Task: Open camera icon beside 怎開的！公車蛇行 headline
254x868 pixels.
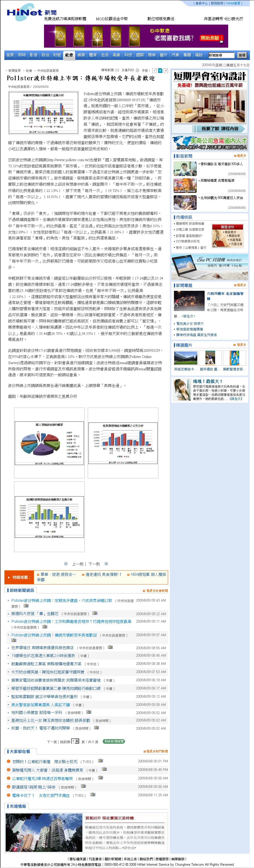Action: click(x=100, y=760)
